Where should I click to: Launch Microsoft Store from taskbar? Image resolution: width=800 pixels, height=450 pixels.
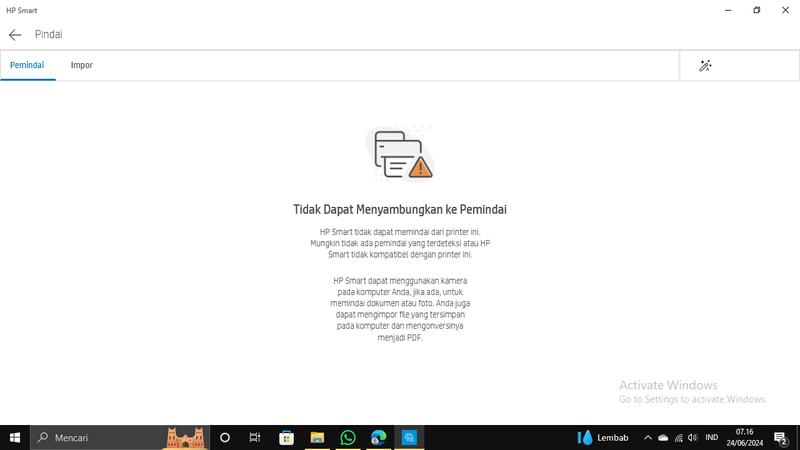pos(286,438)
